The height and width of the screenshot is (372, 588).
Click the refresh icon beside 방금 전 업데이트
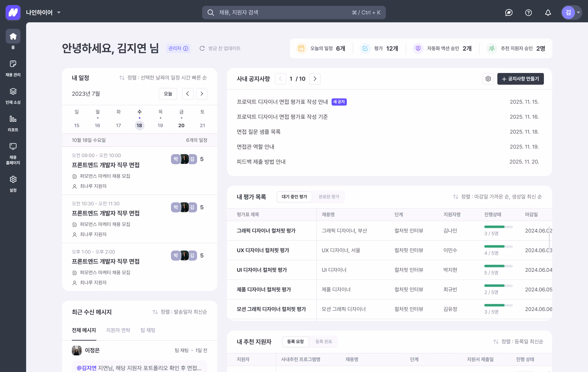tap(202, 48)
